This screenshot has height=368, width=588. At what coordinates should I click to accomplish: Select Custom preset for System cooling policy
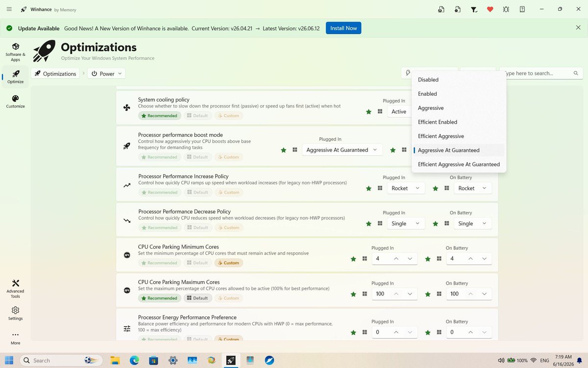point(228,116)
